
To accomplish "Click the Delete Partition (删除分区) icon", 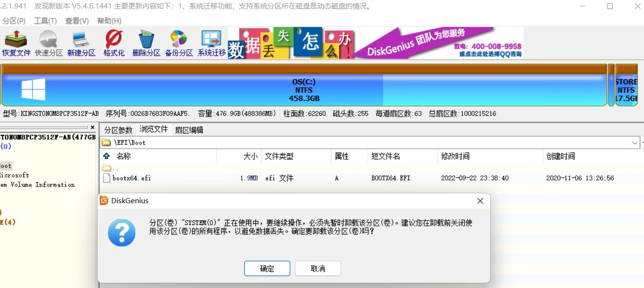I will (146, 44).
